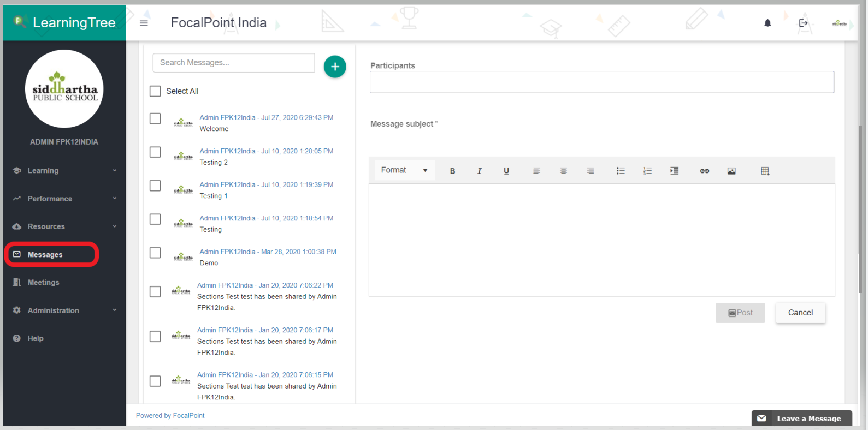Expand the Learning sidebar menu
Image resolution: width=868 pixels, height=430 pixels.
[64, 170]
